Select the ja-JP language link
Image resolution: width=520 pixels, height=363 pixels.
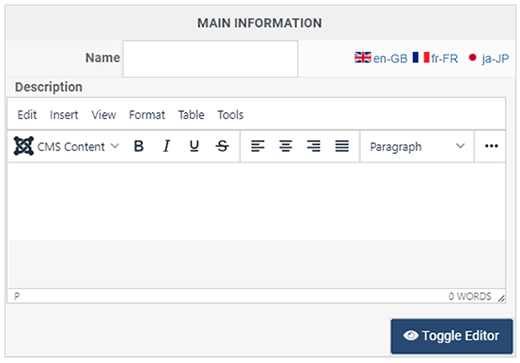click(x=488, y=58)
